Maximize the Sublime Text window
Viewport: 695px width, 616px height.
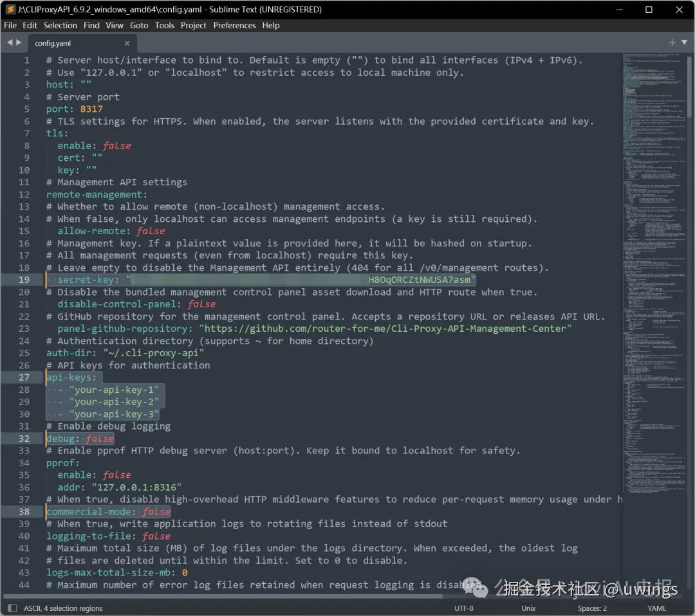click(x=649, y=10)
